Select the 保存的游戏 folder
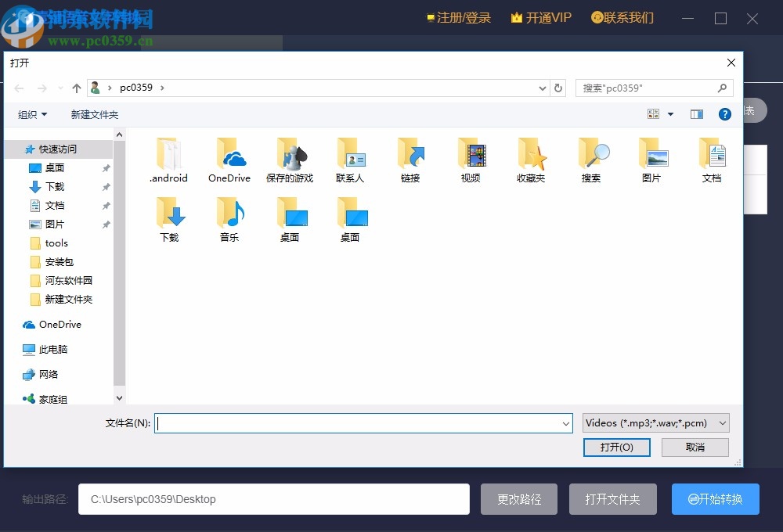Screen dimensions: 783x532 [x=290, y=160]
